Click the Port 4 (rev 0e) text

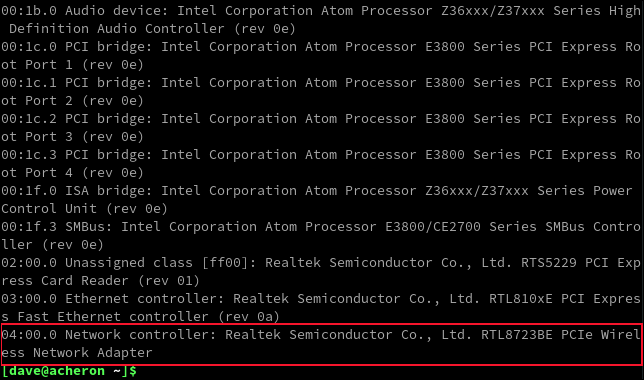(x=84, y=173)
